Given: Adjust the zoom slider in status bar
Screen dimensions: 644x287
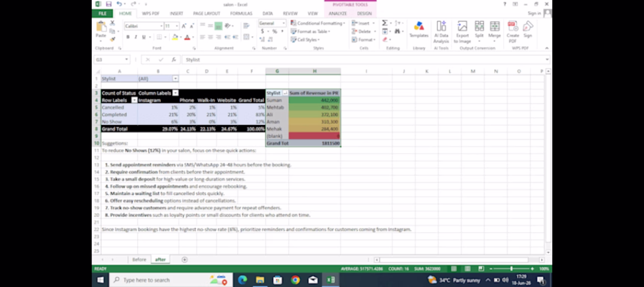Looking at the screenshot, I should 511,268.
